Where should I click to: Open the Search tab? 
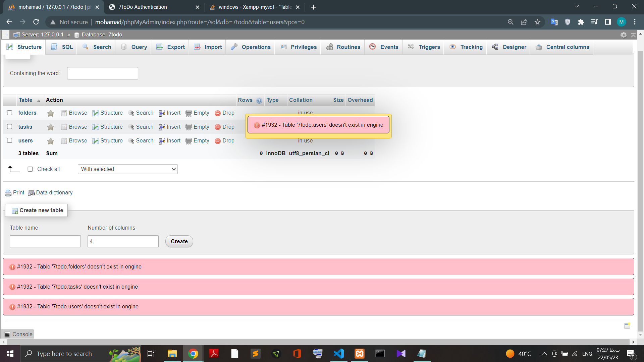coord(97,47)
